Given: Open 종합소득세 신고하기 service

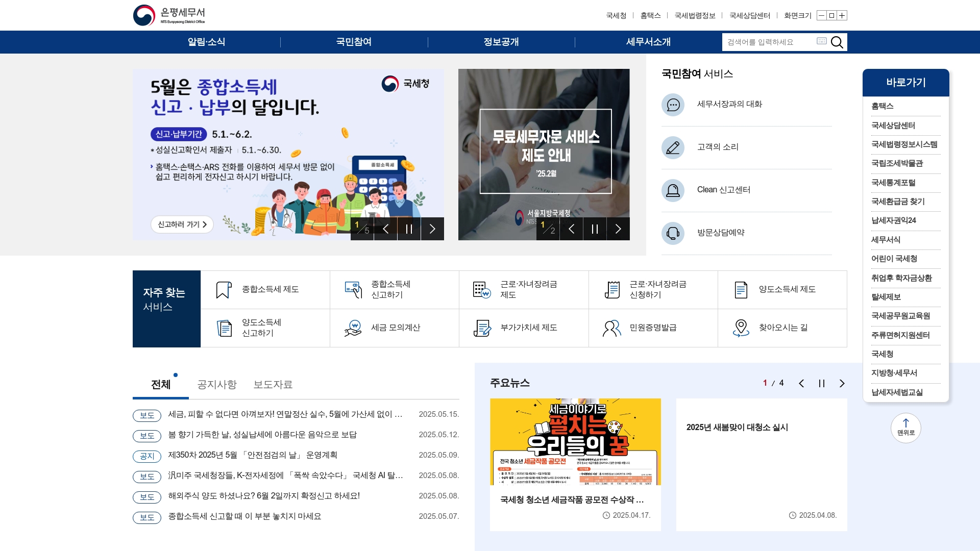Looking at the screenshot, I should tap(394, 290).
